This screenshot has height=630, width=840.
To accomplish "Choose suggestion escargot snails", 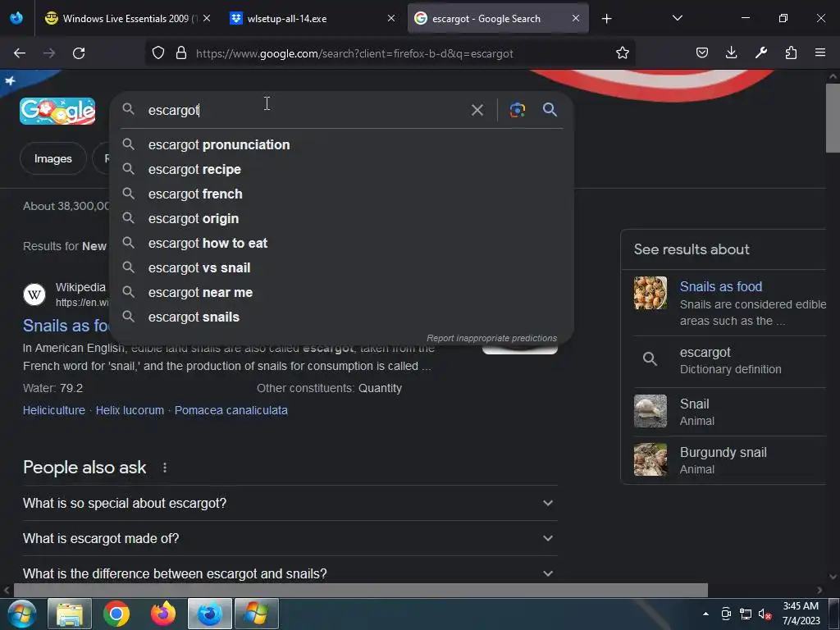I will pos(341,317).
